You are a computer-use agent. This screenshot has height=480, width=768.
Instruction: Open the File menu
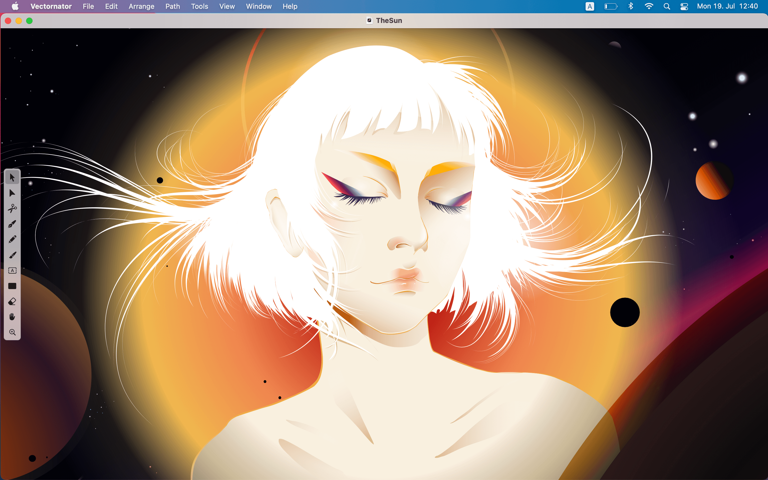(x=88, y=6)
